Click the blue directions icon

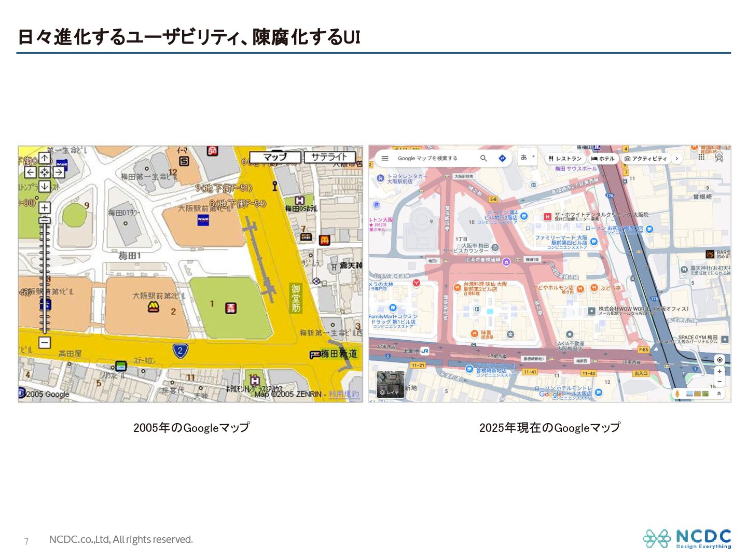coord(502,158)
